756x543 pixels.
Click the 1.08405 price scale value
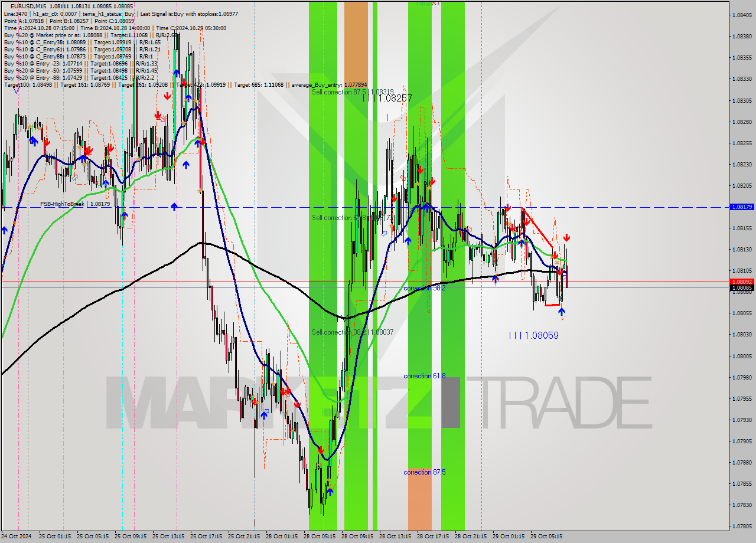(x=742, y=15)
